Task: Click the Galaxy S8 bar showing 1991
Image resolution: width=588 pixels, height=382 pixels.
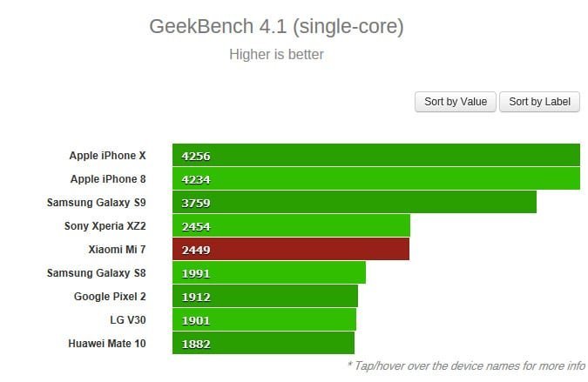Action: pos(269,272)
